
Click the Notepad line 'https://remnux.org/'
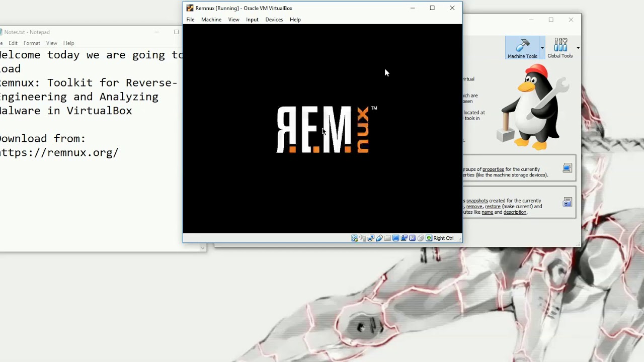click(59, 152)
